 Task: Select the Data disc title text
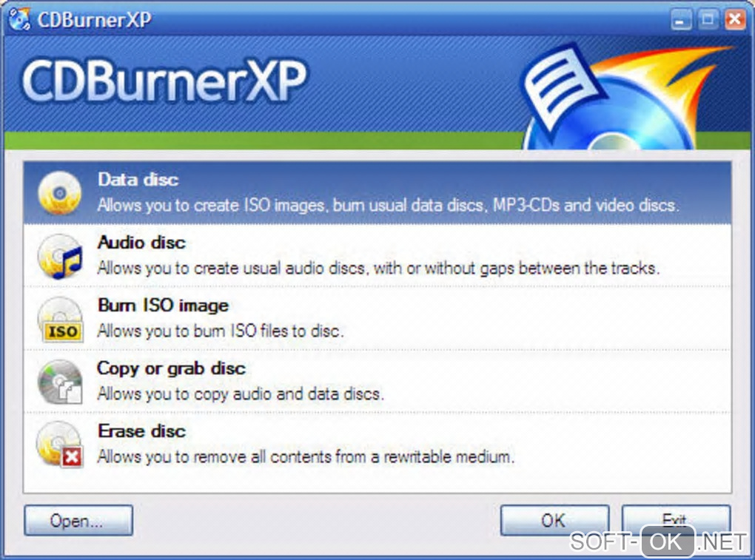[x=138, y=180]
